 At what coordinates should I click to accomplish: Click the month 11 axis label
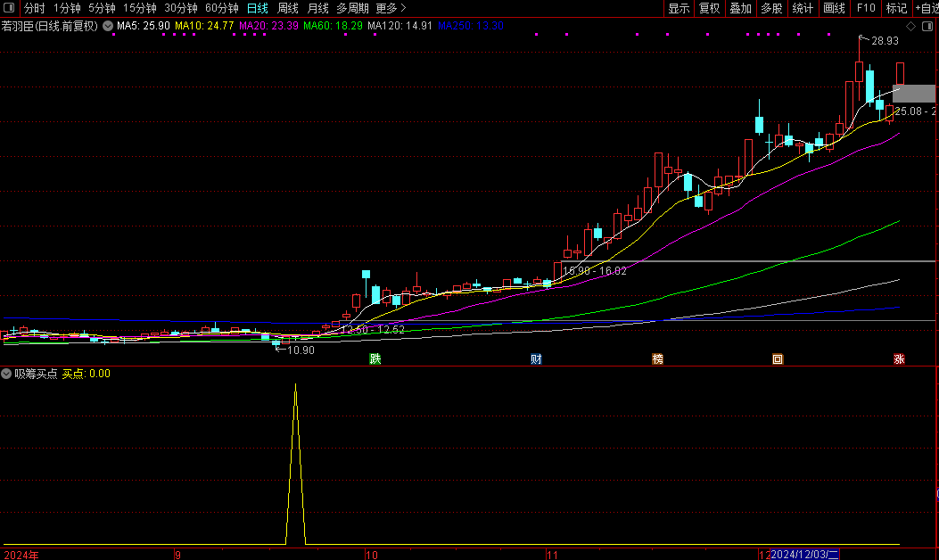tap(552, 555)
